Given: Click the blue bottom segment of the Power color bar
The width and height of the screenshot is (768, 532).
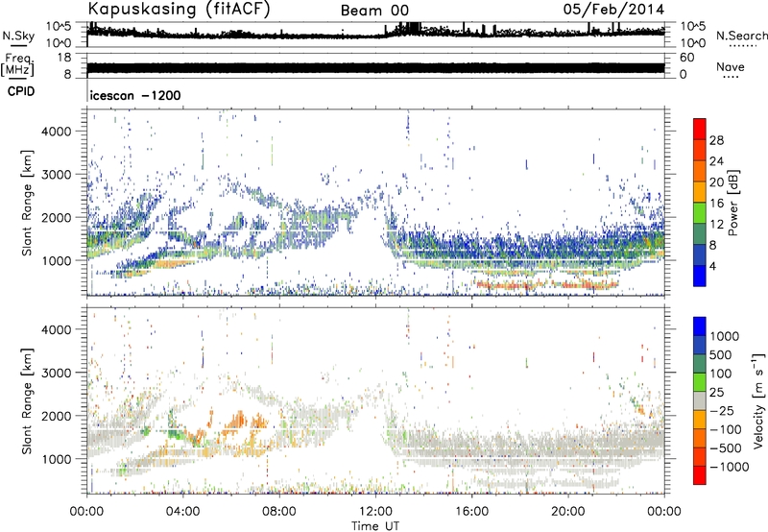Looking at the screenshot, I should point(700,276).
